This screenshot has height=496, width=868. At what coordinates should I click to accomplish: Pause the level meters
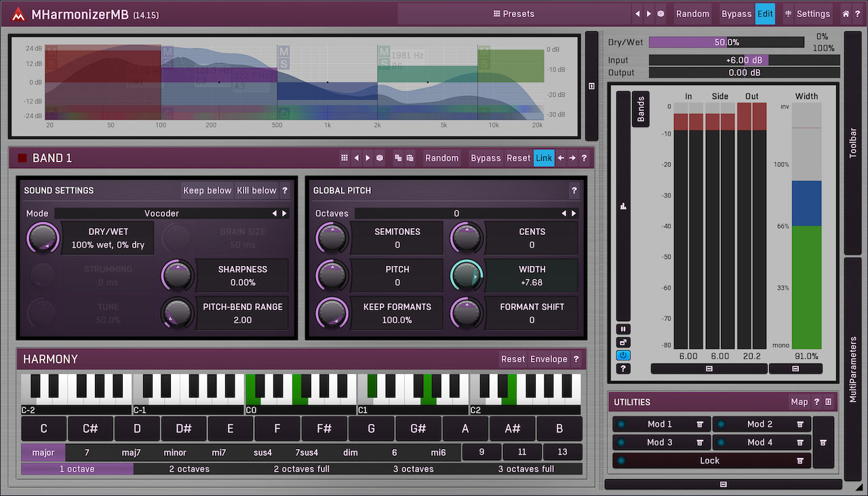(623, 328)
